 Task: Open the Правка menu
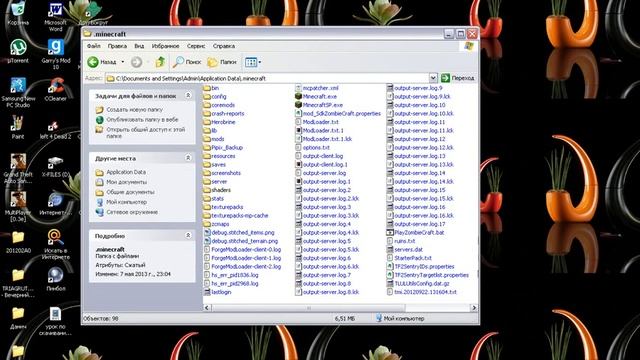tap(117, 46)
